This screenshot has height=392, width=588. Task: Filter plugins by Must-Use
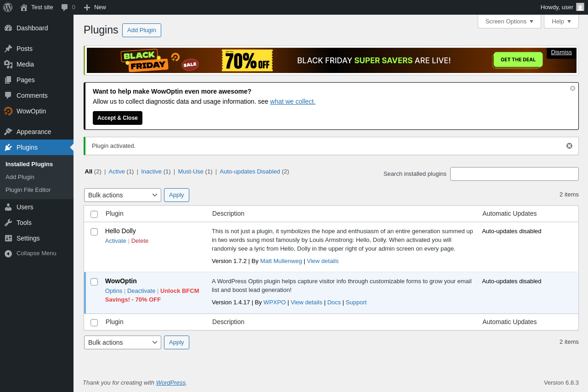tap(191, 172)
